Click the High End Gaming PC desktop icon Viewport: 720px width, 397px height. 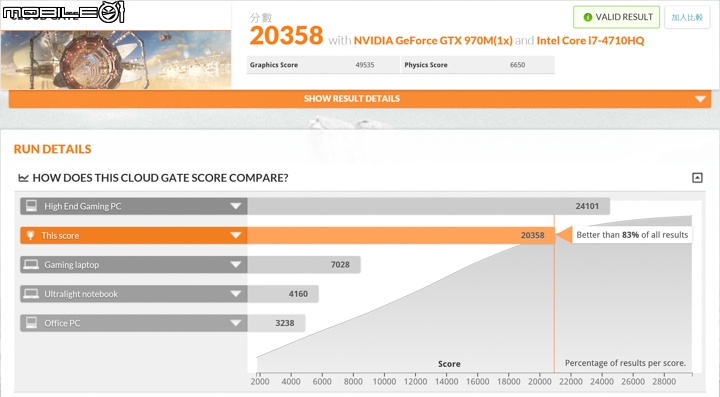31,206
